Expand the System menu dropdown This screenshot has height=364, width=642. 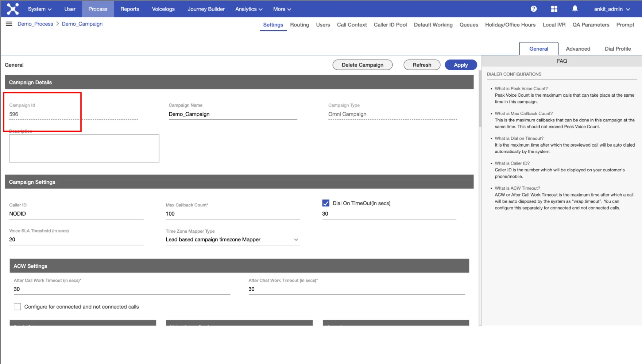[40, 9]
